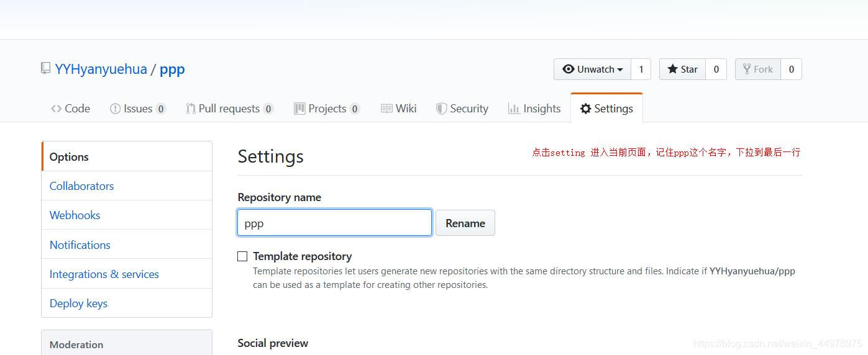The height and width of the screenshot is (355, 868).
Task: Switch to the Code tab
Action: [x=70, y=109]
